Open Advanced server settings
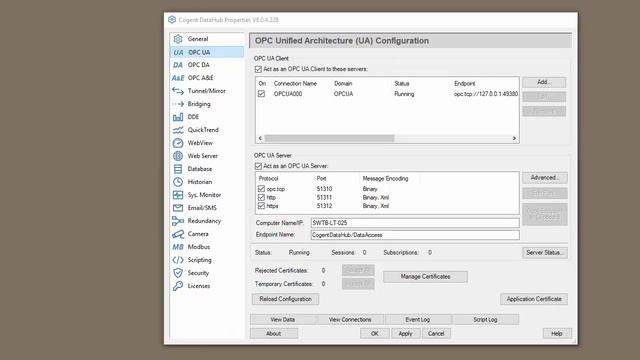This screenshot has height=360, width=640. pos(545,178)
